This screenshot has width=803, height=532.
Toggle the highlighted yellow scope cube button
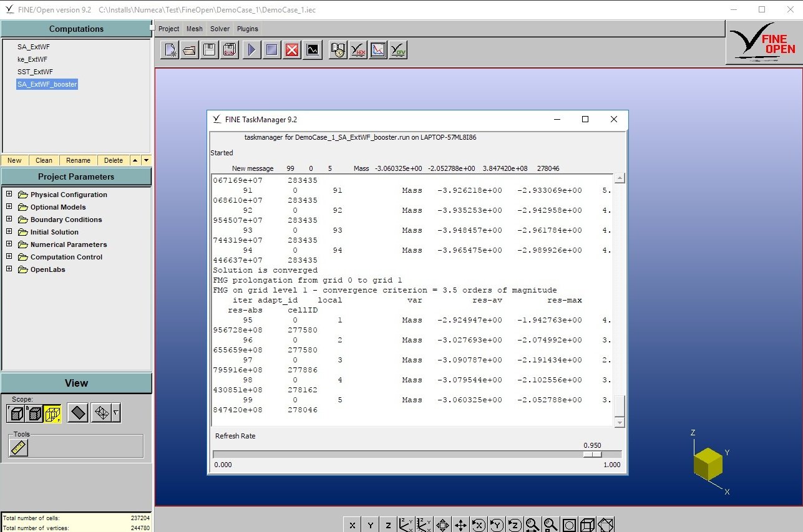[x=52, y=413]
